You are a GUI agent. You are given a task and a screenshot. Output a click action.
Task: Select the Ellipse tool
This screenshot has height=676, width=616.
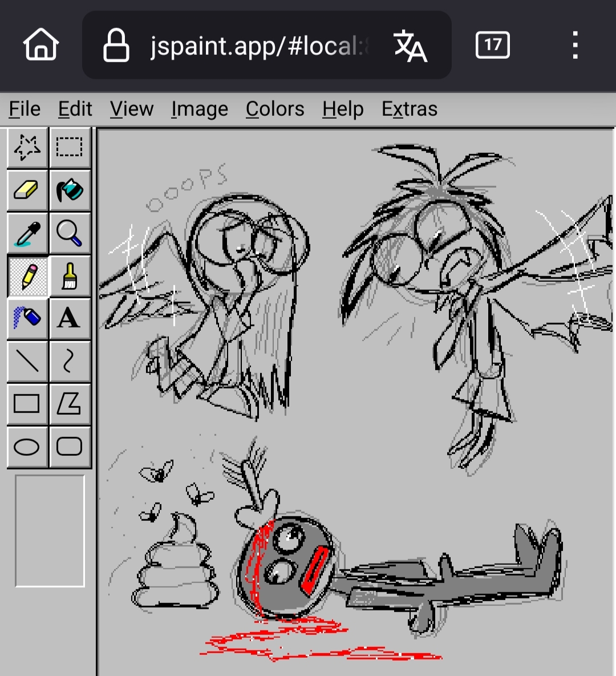(27, 447)
